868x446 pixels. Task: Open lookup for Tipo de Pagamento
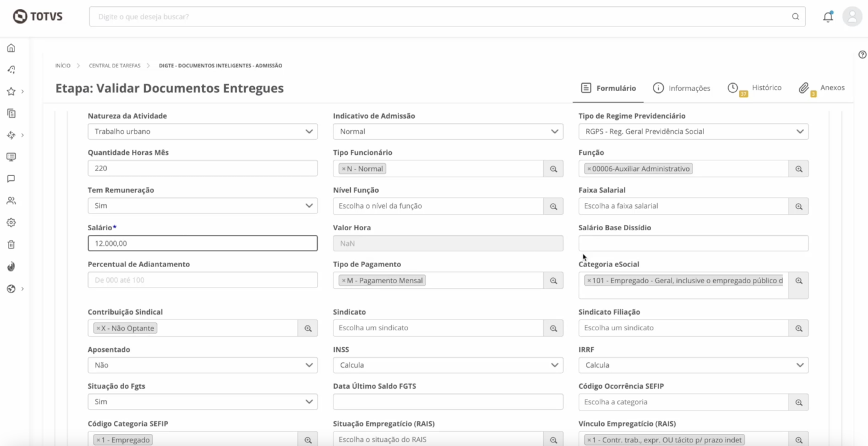(553, 281)
